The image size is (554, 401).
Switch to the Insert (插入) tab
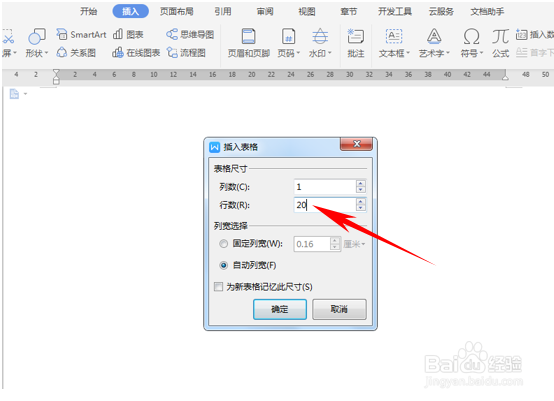(130, 11)
